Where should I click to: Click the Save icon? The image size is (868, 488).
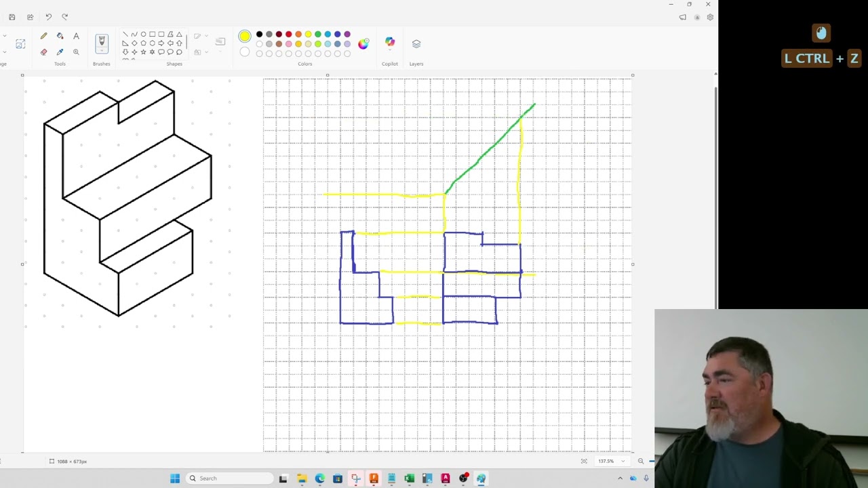click(x=12, y=17)
